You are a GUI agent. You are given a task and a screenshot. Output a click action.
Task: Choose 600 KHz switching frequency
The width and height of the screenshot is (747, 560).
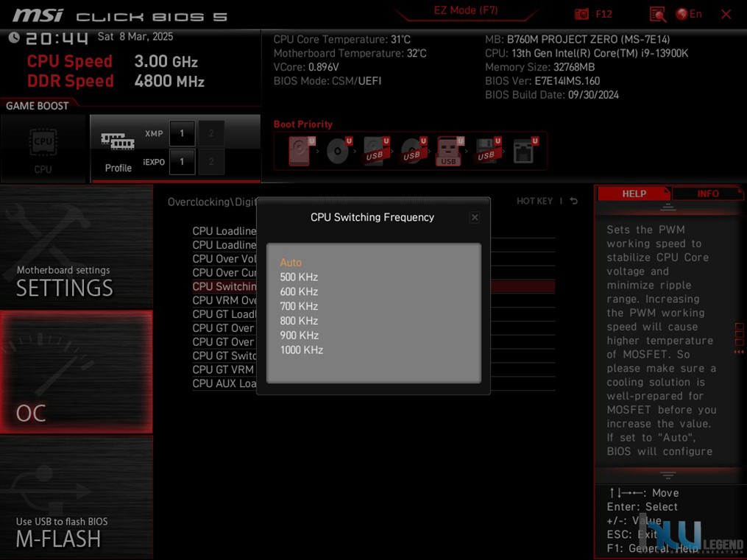pyautogui.click(x=299, y=292)
